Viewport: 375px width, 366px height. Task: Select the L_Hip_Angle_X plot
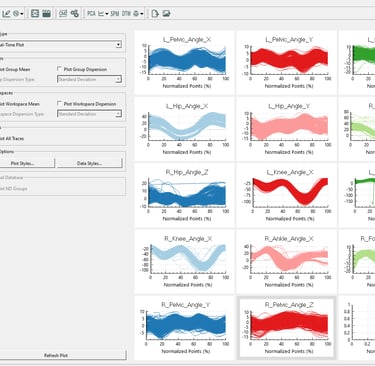(185, 129)
